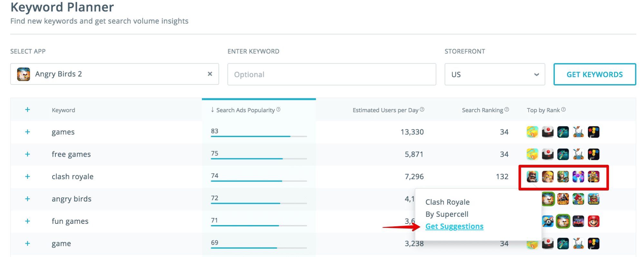Screen dimensions: 644x257
Task: Click the 8 Ball Pool app icon
Action: (x=548, y=221)
